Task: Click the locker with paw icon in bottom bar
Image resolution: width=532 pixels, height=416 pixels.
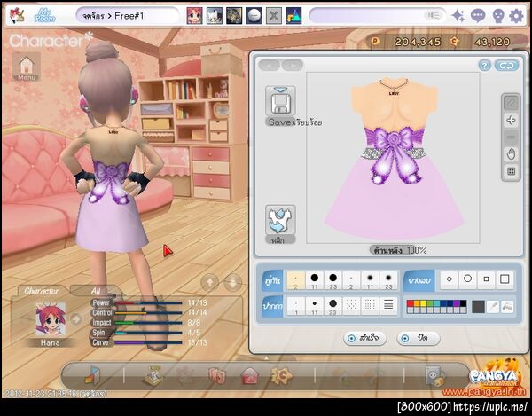Action: coord(435,376)
